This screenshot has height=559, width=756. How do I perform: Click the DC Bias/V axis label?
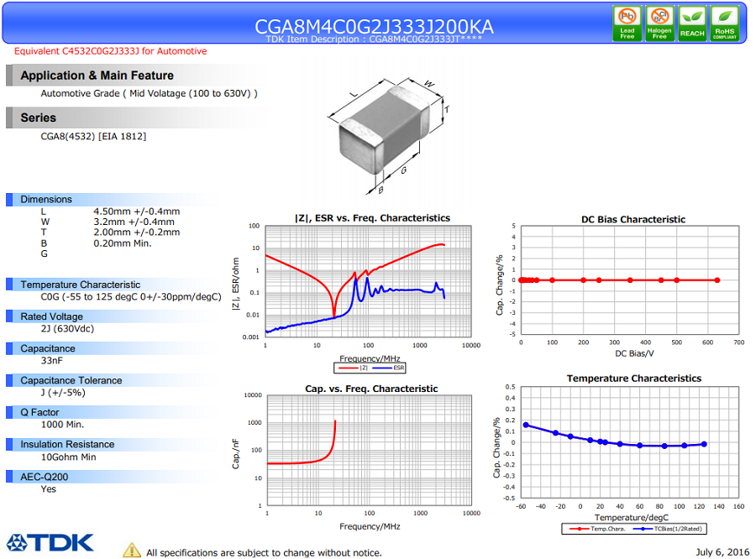(x=634, y=353)
